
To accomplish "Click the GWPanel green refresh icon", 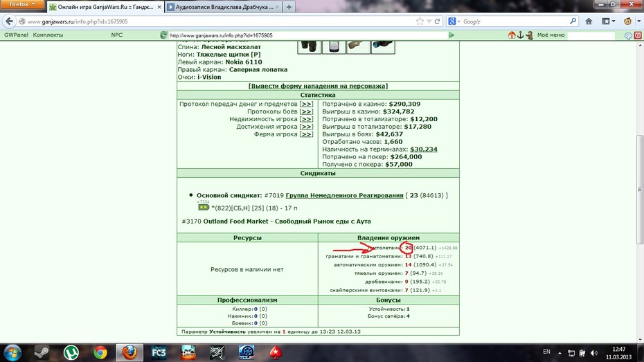I will [x=164, y=35].
